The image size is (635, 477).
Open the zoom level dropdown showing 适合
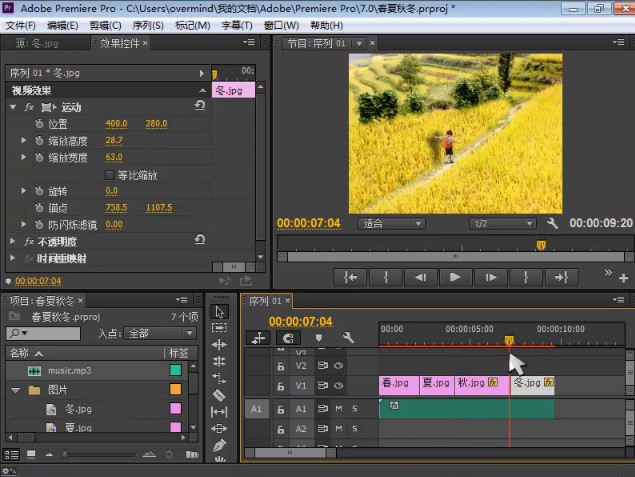(x=392, y=223)
